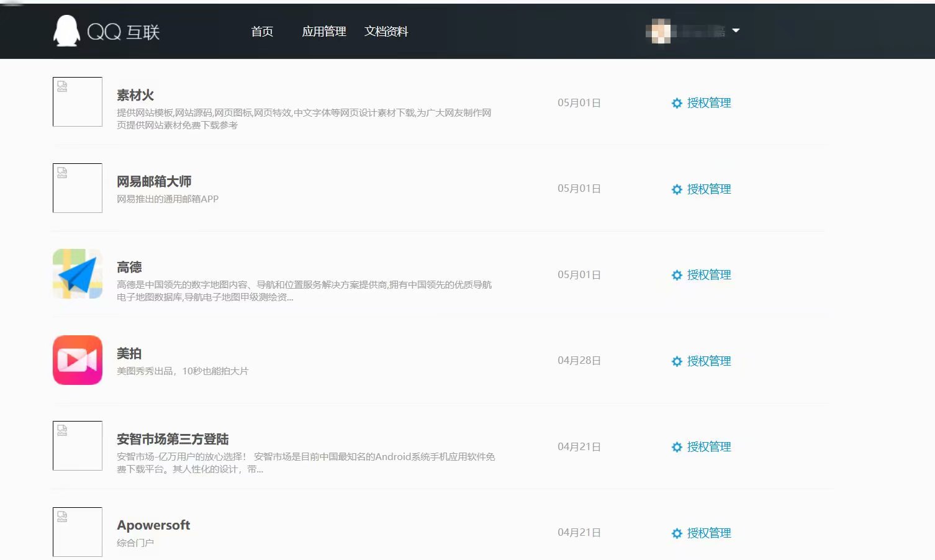Click the gear icon in 高德 row
The width and height of the screenshot is (935, 560).
(x=677, y=275)
